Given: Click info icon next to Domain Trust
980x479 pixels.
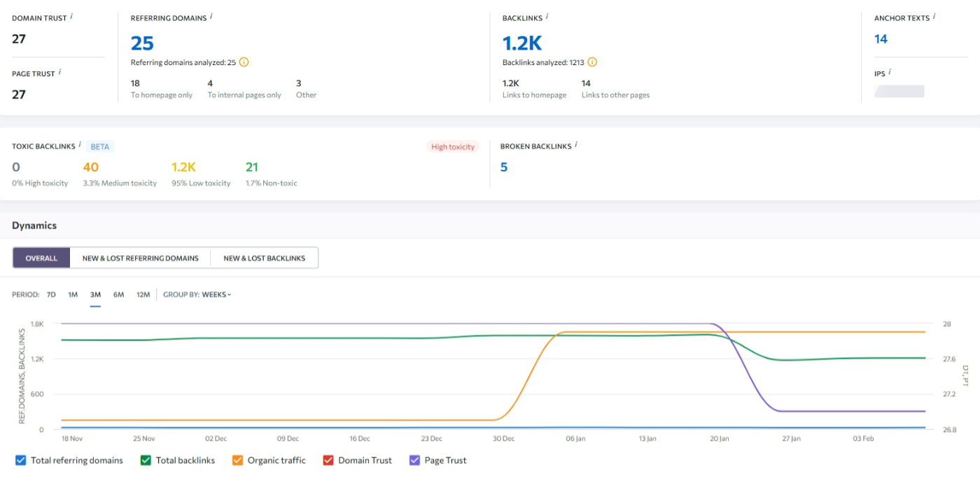Looking at the screenshot, I should coord(71,16).
